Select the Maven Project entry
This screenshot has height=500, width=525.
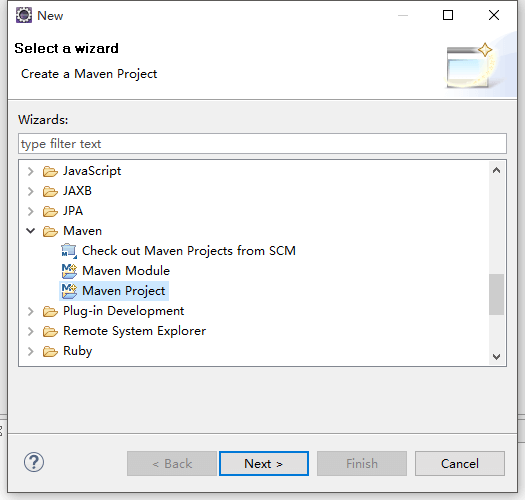point(124,291)
